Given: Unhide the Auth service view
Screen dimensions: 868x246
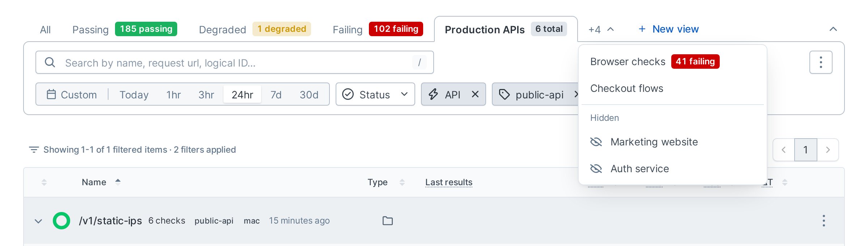Looking at the screenshot, I should pos(596,169).
